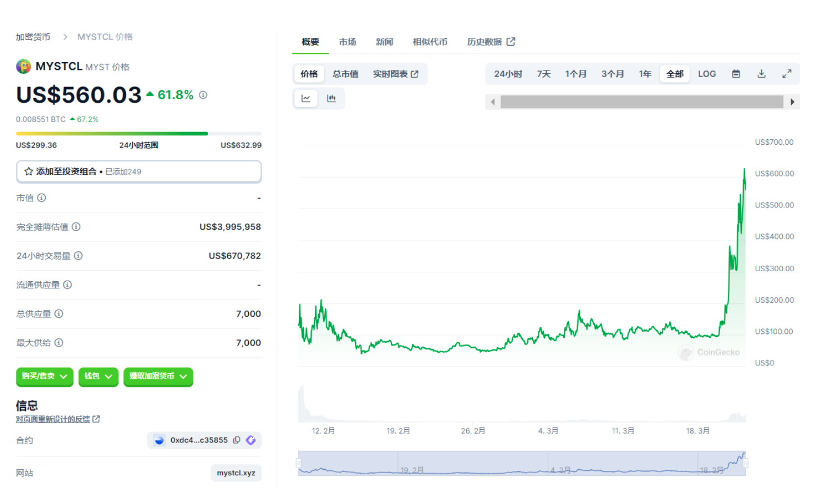Open the info tooltip next to 市值

tap(42, 198)
